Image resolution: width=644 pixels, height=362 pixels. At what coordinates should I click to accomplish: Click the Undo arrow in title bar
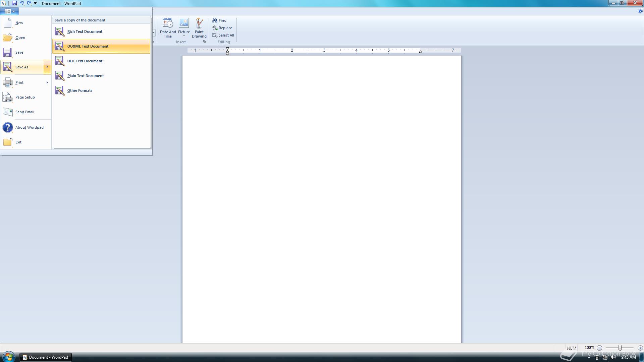(21, 3)
